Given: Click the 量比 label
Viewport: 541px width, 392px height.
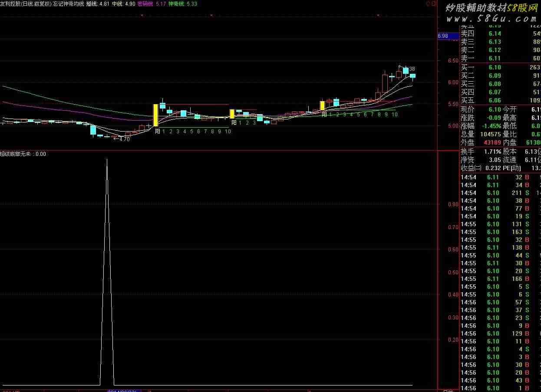Looking at the screenshot, I should [510, 134].
